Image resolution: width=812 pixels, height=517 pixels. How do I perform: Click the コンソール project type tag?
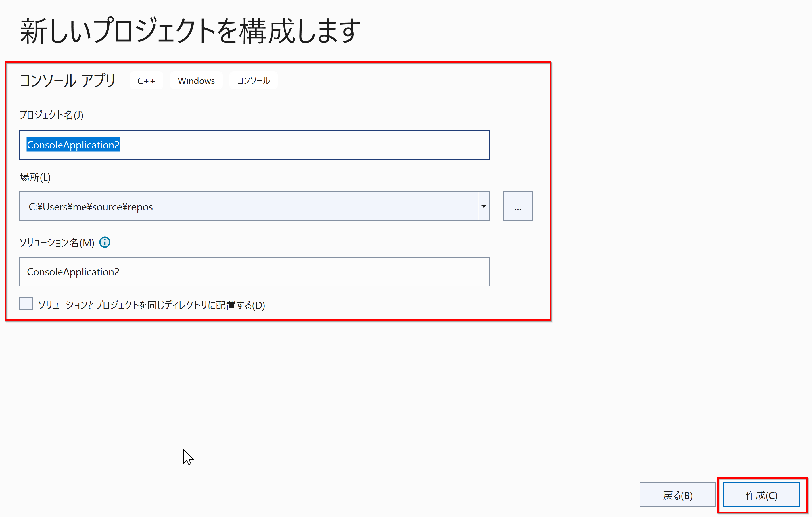click(x=253, y=81)
